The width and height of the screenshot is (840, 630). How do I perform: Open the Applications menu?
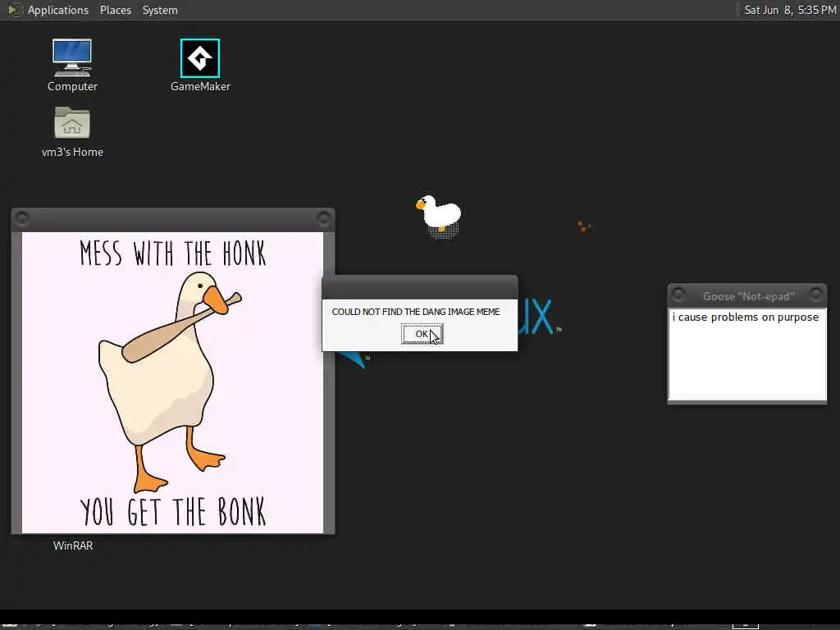point(58,10)
